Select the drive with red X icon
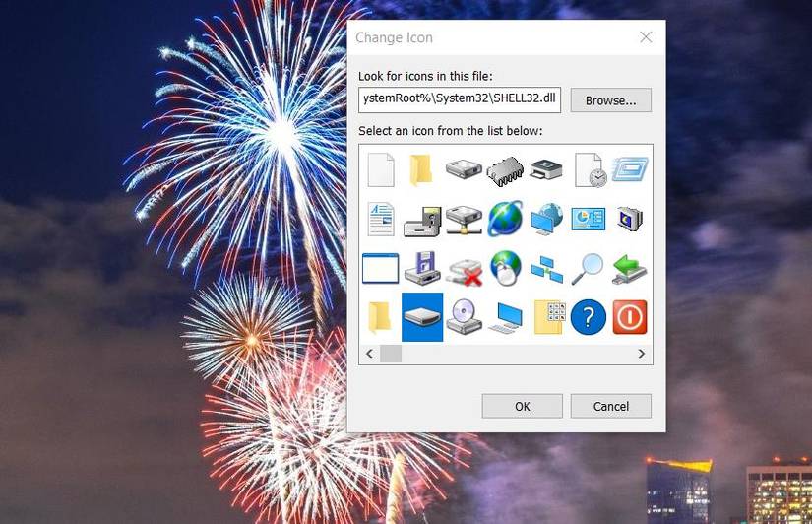Viewport: 812px width, 524px height. (465, 271)
